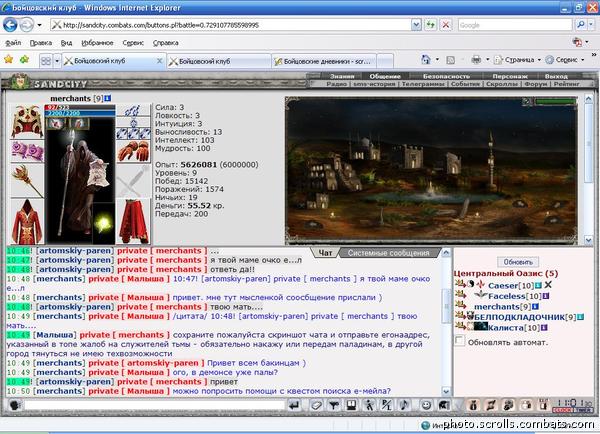Click the chat scrollbar down arrow
600x434 pixels.
[x=446, y=391]
